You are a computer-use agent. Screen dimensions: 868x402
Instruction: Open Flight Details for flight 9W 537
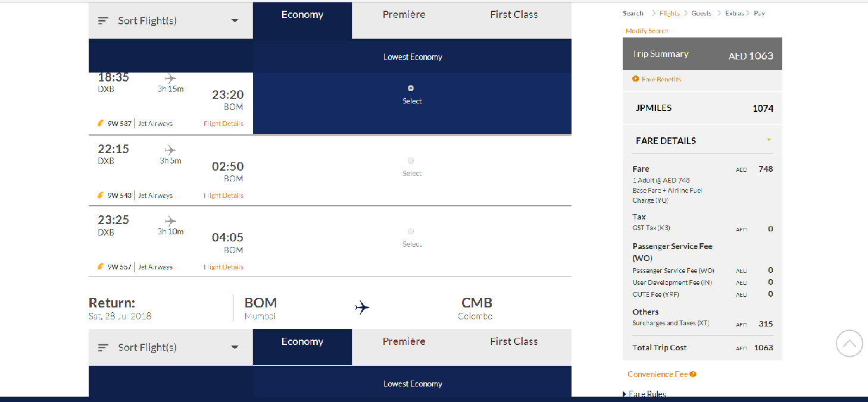223,124
